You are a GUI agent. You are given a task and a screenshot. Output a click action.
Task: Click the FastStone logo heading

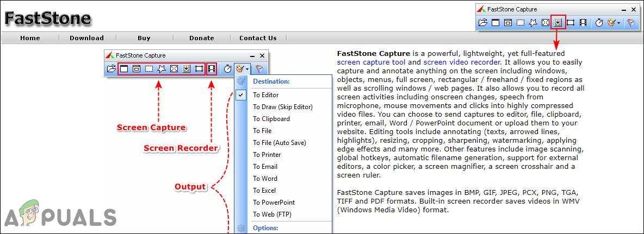(48, 18)
